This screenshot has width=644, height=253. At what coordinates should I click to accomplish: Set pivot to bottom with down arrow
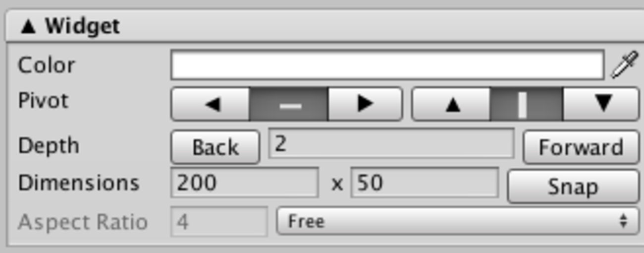(x=601, y=104)
